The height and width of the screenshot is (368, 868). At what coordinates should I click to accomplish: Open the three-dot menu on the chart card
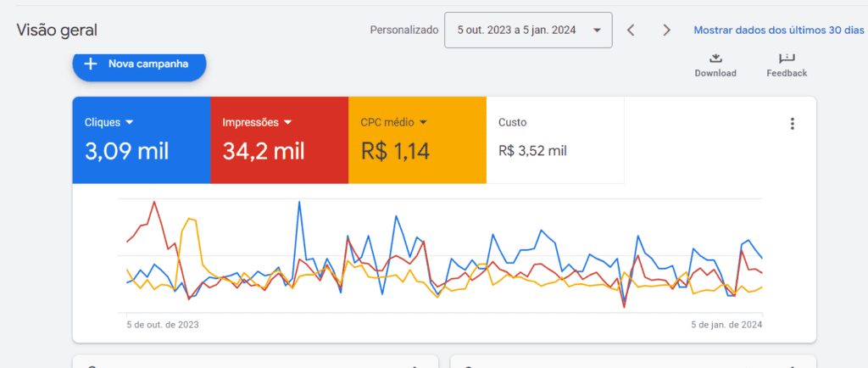click(793, 124)
